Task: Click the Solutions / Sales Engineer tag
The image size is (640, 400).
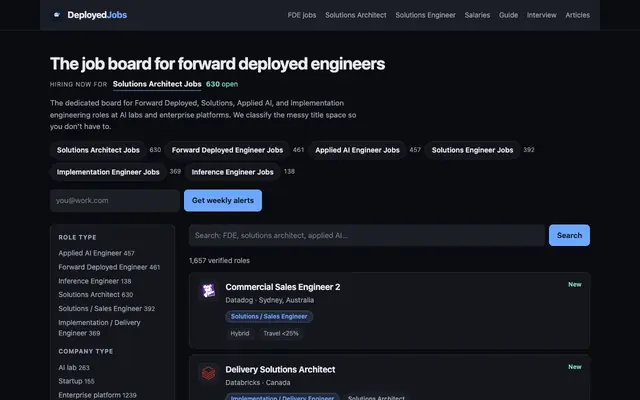Action: pos(269,316)
